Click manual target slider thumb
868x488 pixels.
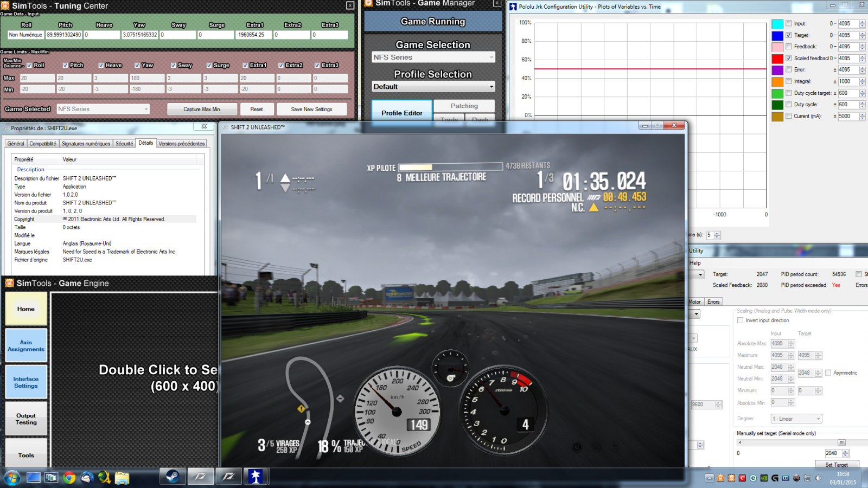(841, 442)
